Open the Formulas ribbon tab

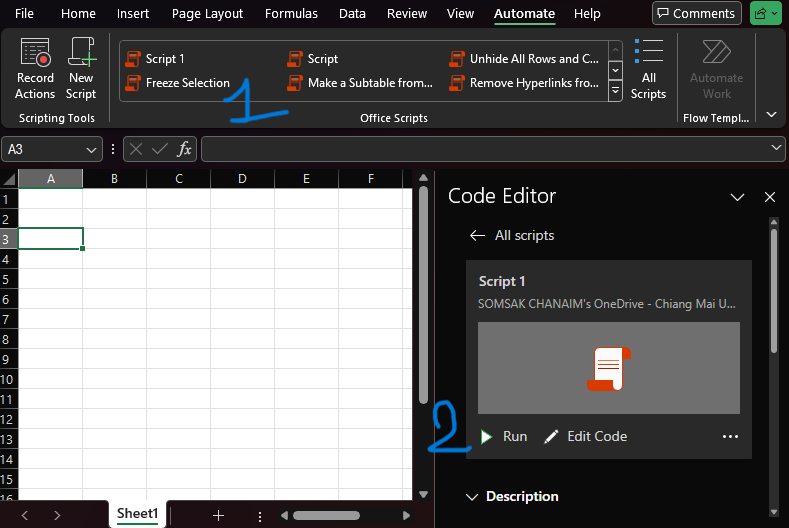pos(291,14)
